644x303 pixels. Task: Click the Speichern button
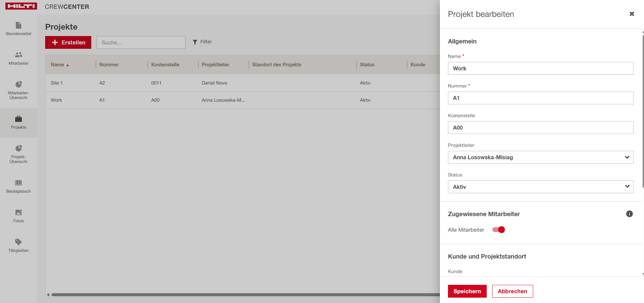coord(467,291)
